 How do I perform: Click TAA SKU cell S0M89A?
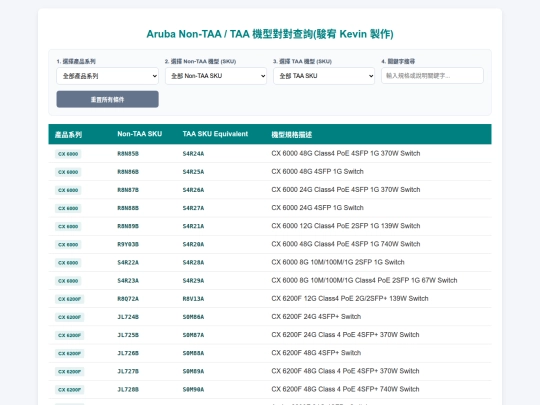tap(193, 371)
